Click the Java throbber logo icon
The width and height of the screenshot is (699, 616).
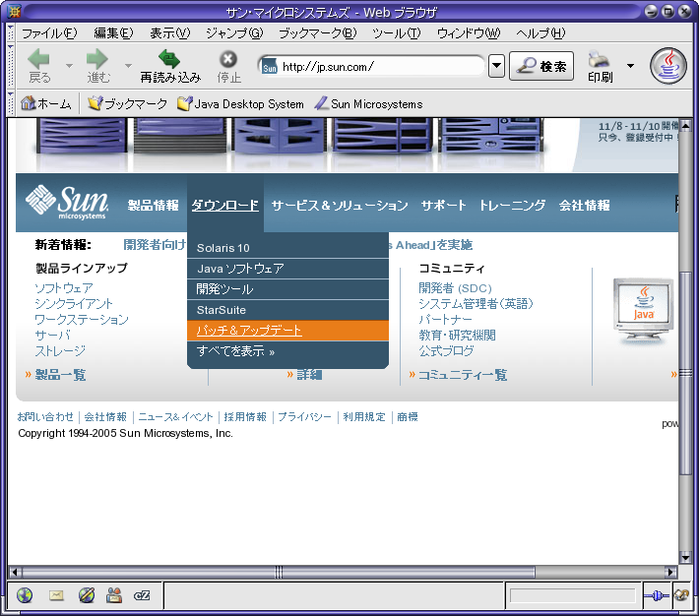pos(667,66)
